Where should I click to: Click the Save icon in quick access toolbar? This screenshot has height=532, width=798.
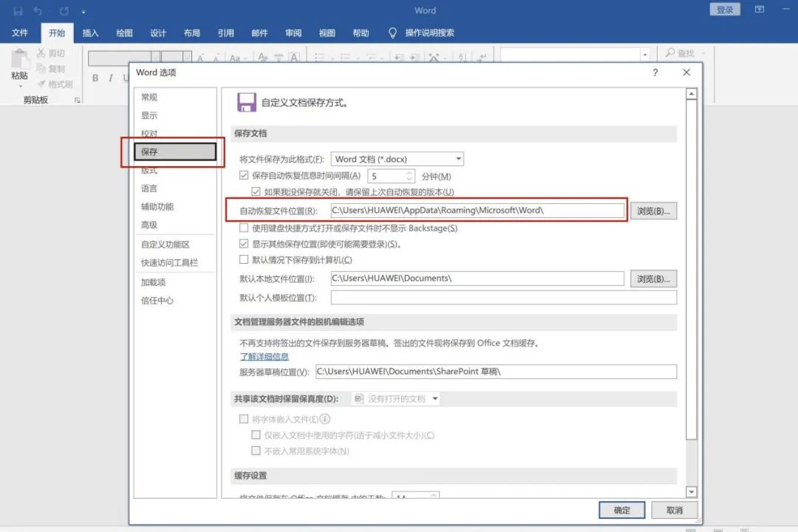pyautogui.click(x=18, y=10)
